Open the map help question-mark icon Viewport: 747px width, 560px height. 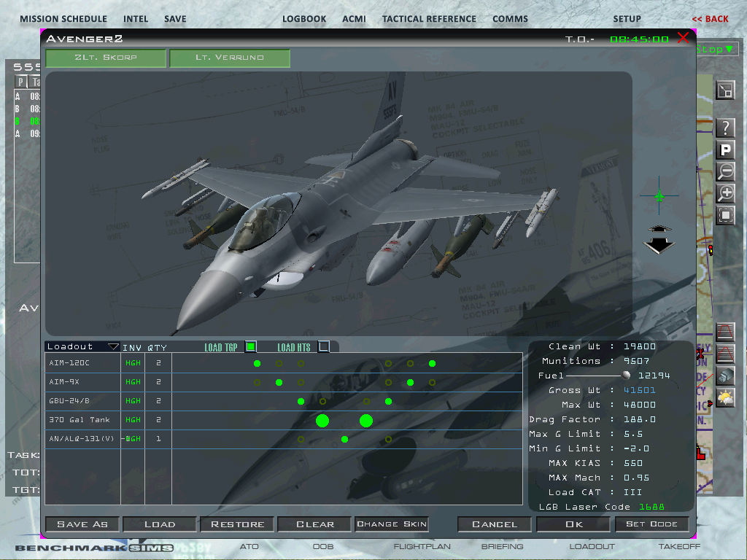coord(725,128)
